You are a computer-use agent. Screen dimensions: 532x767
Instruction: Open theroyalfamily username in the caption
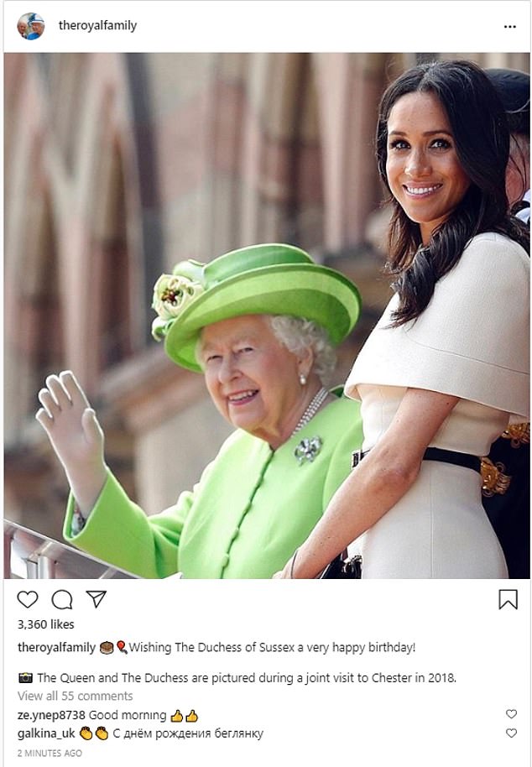pos(57,647)
